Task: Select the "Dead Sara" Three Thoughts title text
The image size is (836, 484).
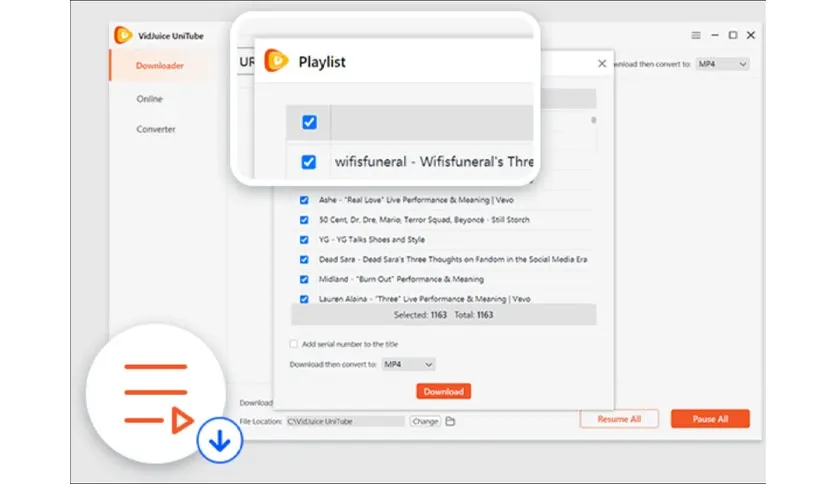Action: (453, 259)
